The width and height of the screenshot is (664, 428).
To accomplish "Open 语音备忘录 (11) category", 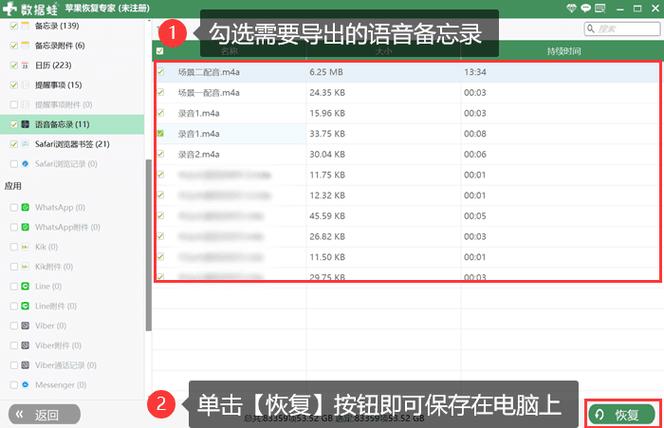I will pos(62,124).
